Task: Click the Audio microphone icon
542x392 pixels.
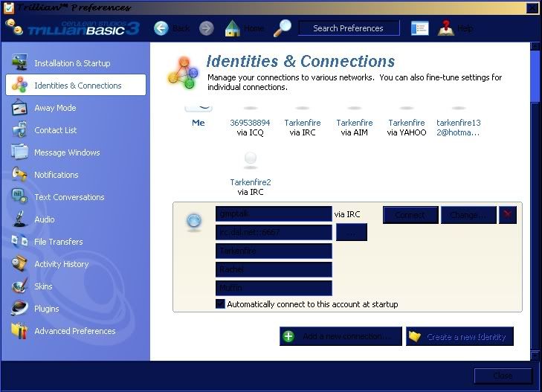Action: (19, 219)
